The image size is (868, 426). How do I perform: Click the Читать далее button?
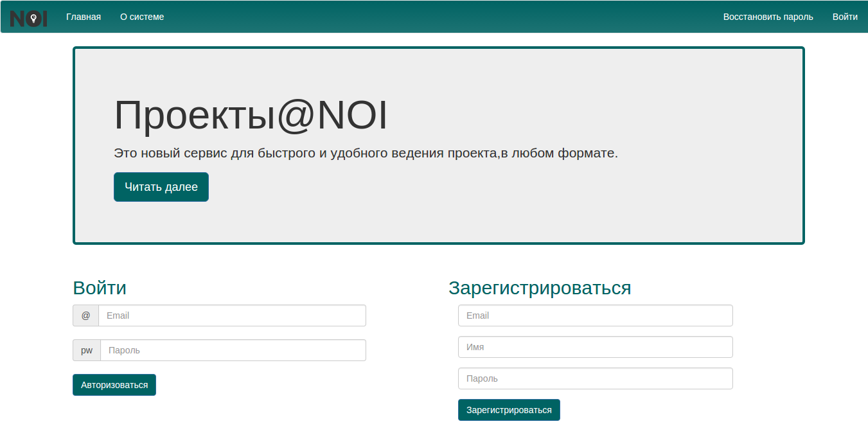coord(161,187)
